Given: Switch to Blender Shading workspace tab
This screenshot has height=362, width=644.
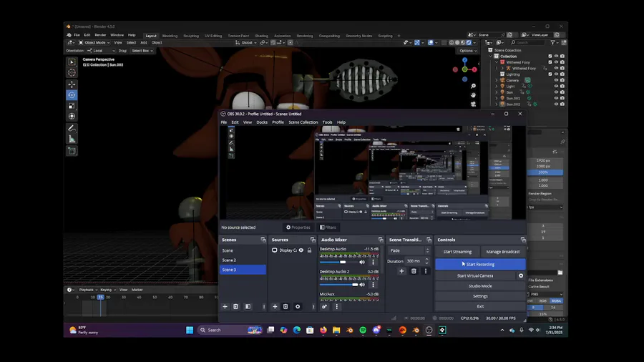Looking at the screenshot, I should coord(262,36).
